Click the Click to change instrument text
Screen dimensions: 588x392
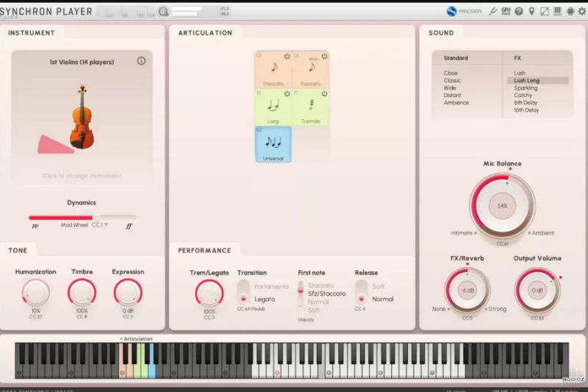click(x=82, y=176)
